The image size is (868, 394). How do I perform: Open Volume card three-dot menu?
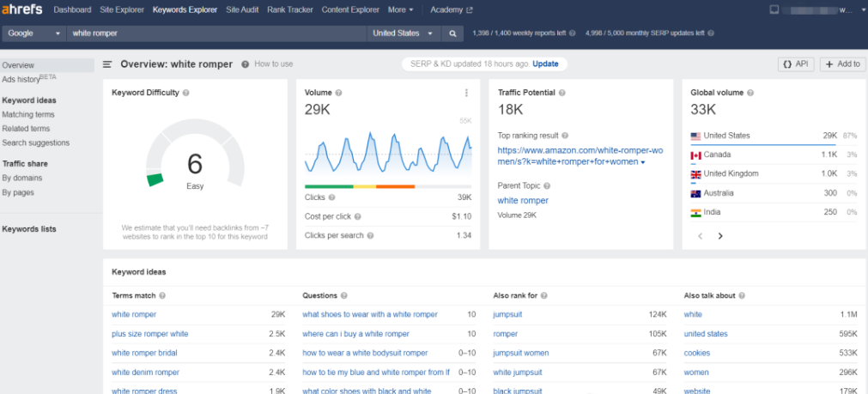click(467, 93)
